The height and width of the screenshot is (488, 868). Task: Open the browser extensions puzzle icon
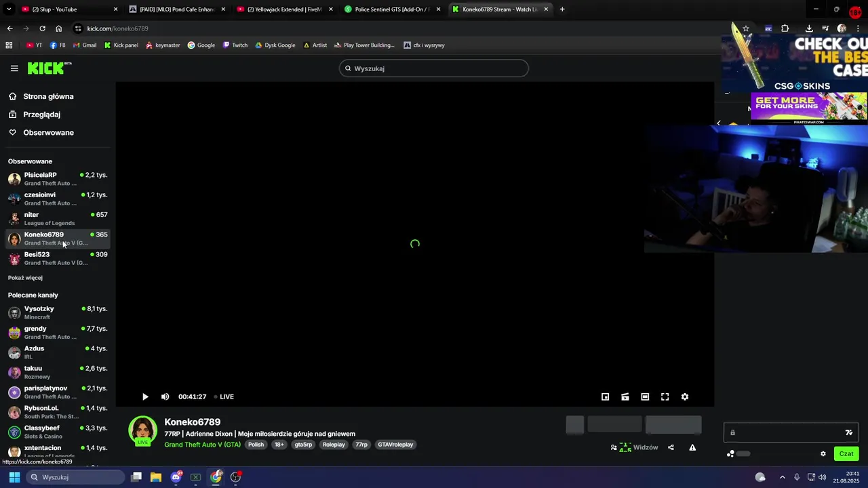785,28
